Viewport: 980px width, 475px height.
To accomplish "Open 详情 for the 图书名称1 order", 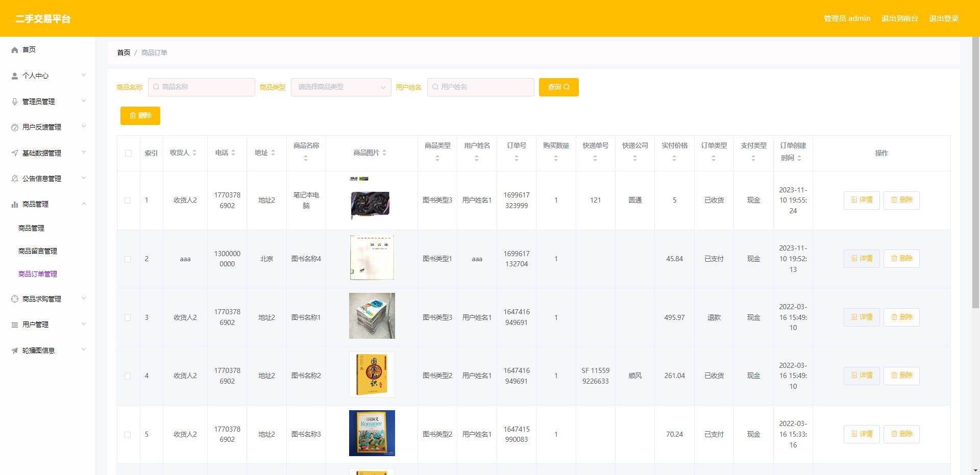I will (862, 317).
